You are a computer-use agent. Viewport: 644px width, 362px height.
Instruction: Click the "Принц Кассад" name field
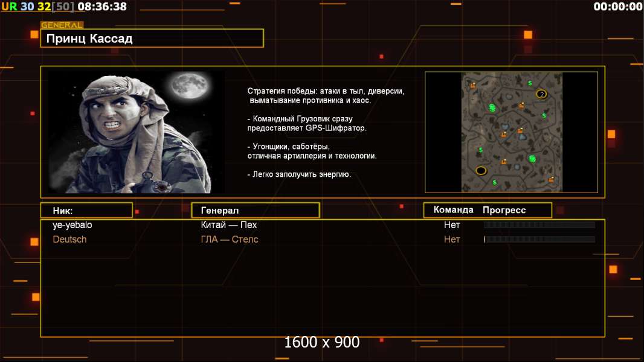[152, 39]
